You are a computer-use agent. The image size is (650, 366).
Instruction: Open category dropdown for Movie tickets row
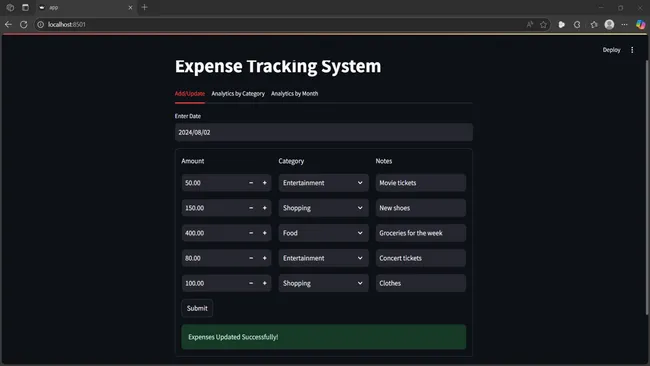[323, 183]
